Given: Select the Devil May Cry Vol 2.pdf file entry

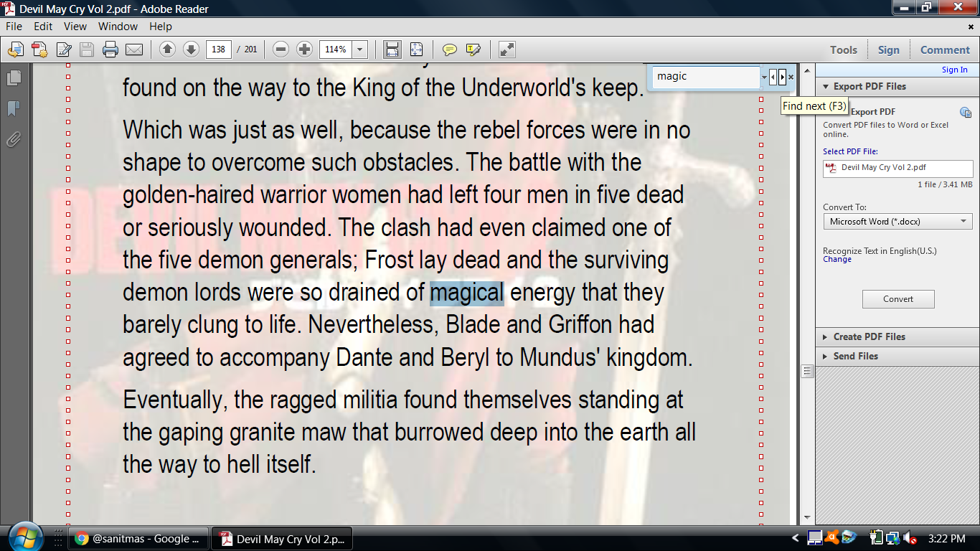Looking at the screenshot, I should [898, 168].
